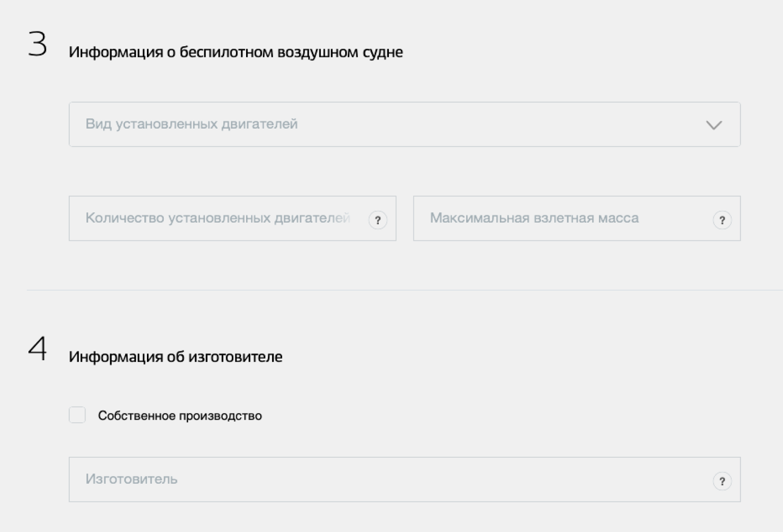
Task: Click the section number 4
Action: (38, 349)
